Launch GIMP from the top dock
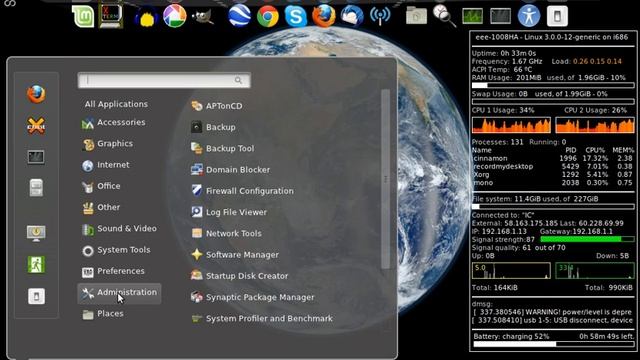Image resolution: width=640 pixels, height=360 pixels. 202,17
